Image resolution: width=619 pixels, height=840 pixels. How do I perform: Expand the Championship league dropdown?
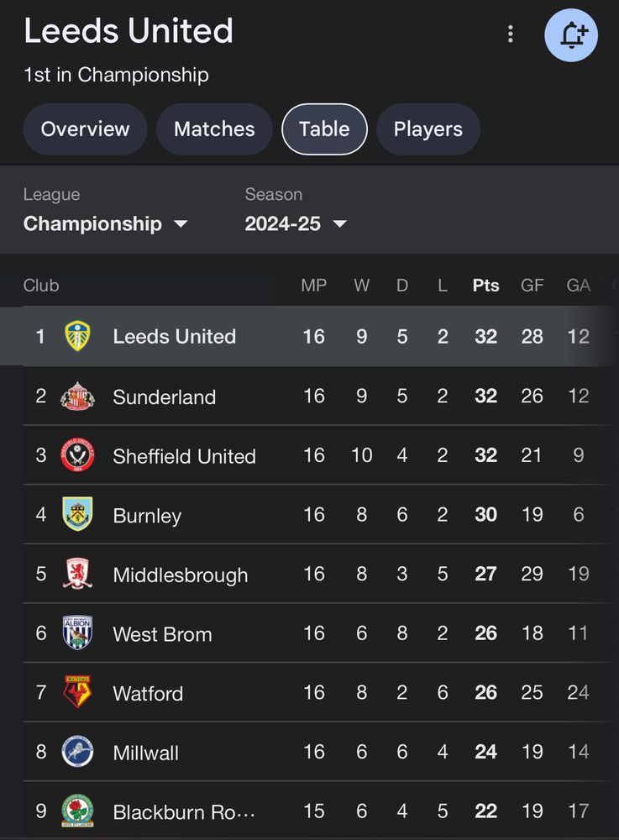105,223
